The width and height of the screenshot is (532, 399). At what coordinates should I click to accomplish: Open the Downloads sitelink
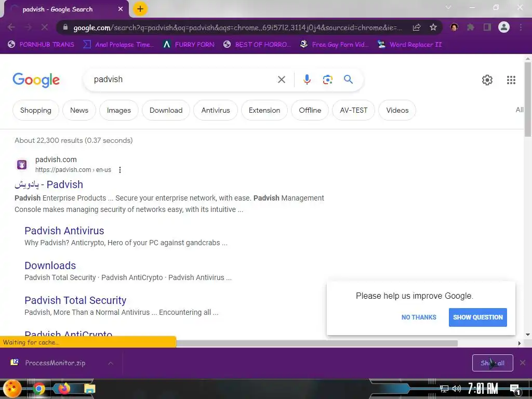pos(50,265)
